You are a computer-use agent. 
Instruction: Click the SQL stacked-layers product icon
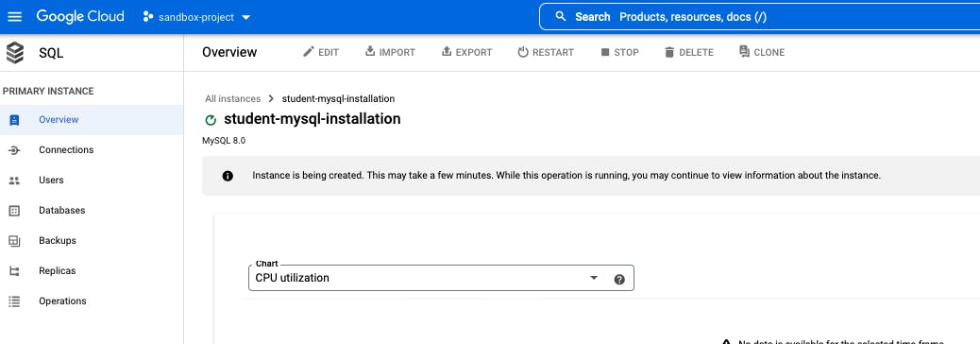pos(14,53)
